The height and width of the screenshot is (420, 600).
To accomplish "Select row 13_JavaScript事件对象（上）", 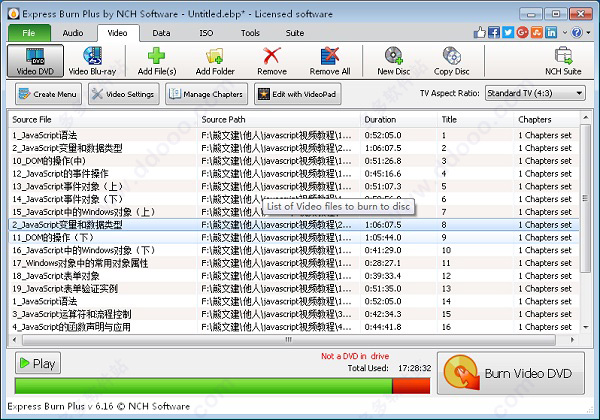I will pos(294,186).
